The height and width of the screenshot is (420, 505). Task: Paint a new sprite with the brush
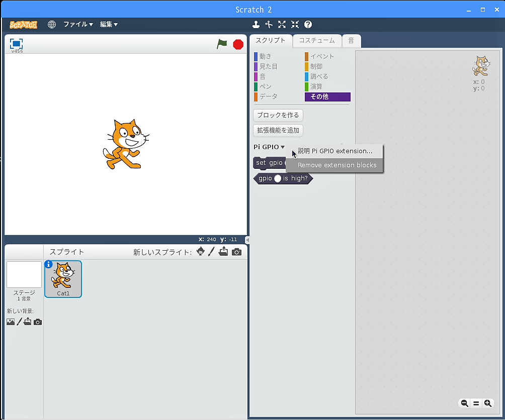(x=211, y=252)
